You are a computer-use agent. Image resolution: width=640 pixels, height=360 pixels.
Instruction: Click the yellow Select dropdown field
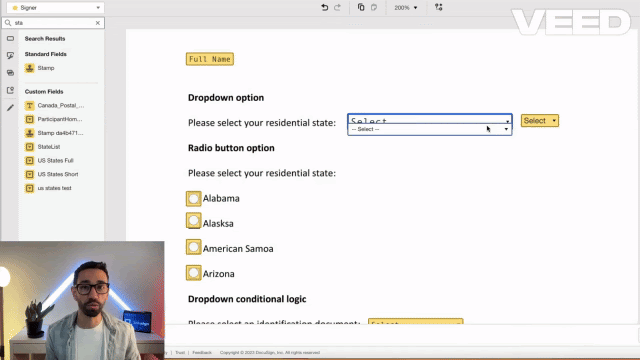coord(540,120)
